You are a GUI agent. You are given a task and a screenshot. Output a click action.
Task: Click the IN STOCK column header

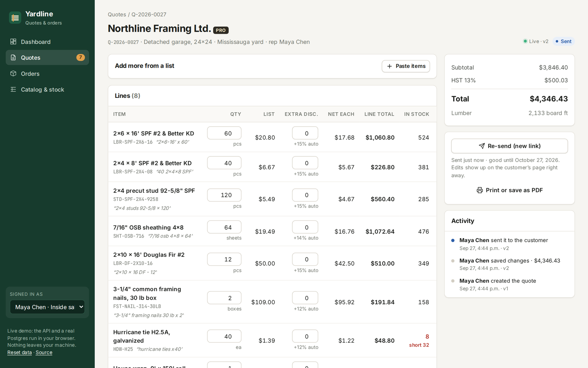416,114
